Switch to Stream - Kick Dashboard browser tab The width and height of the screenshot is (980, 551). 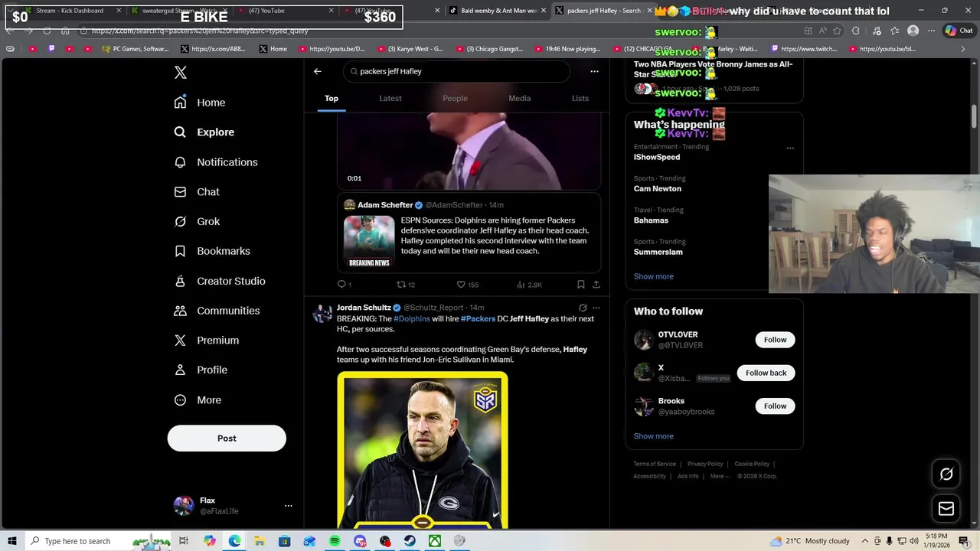(69, 11)
